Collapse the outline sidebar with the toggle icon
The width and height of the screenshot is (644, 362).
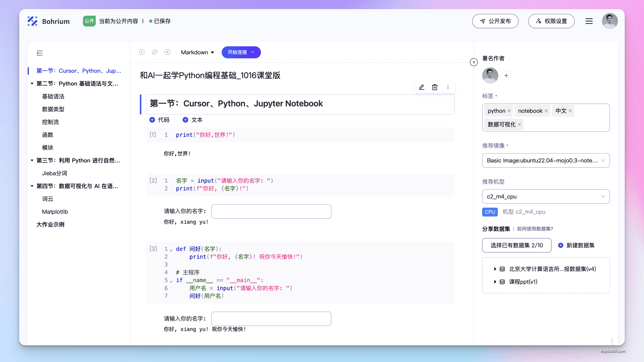(x=40, y=53)
